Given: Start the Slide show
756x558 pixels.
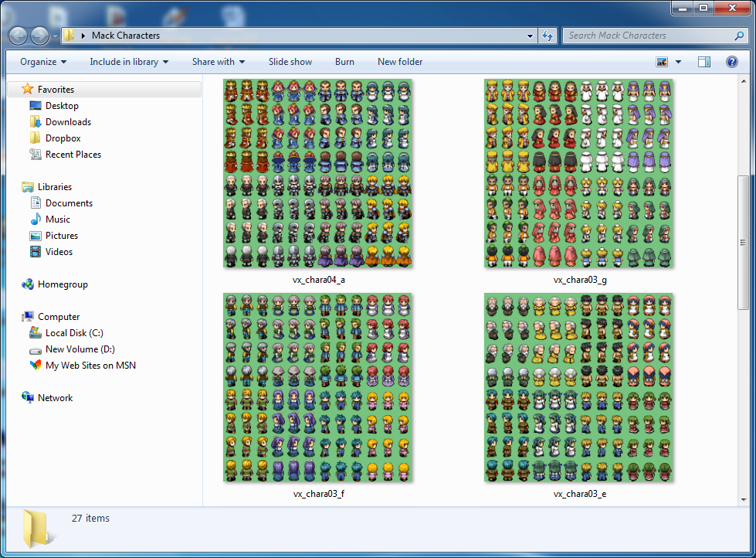Looking at the screenshot, I should pyautogui.click(x=290, y=62).
